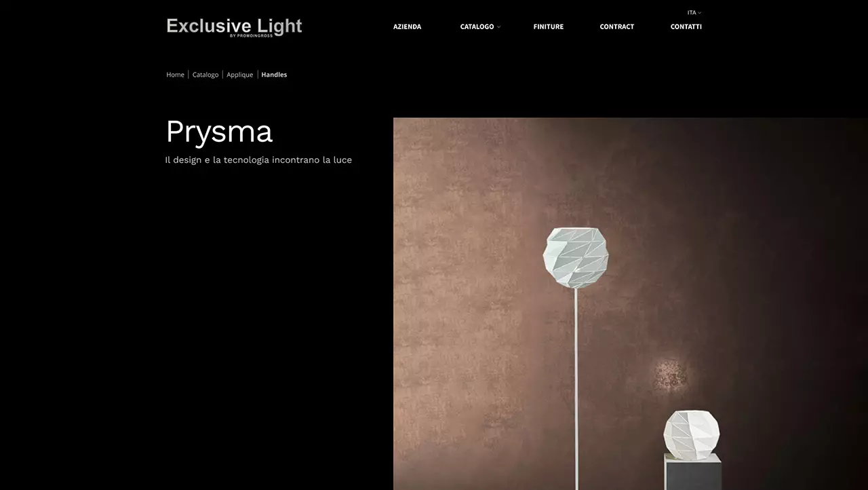Click the Prysma product title
The image size is (868, 490).
click(x=219, y=132)
